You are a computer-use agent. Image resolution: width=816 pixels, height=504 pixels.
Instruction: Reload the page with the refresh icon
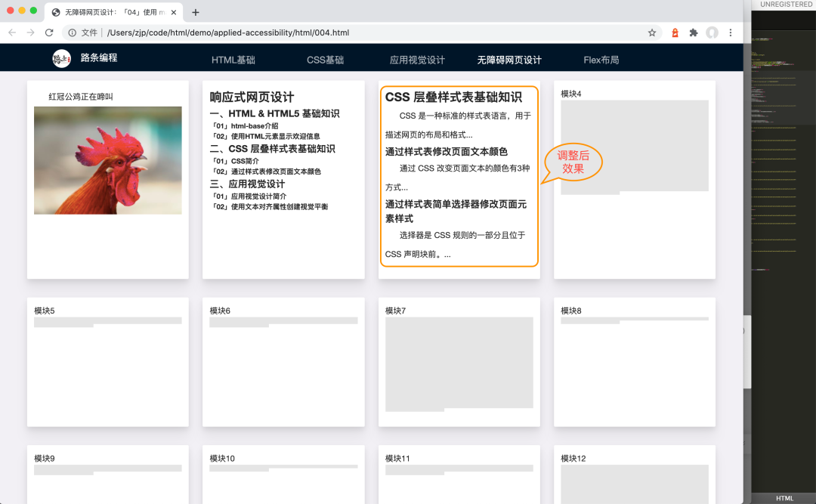click(49, 32)
